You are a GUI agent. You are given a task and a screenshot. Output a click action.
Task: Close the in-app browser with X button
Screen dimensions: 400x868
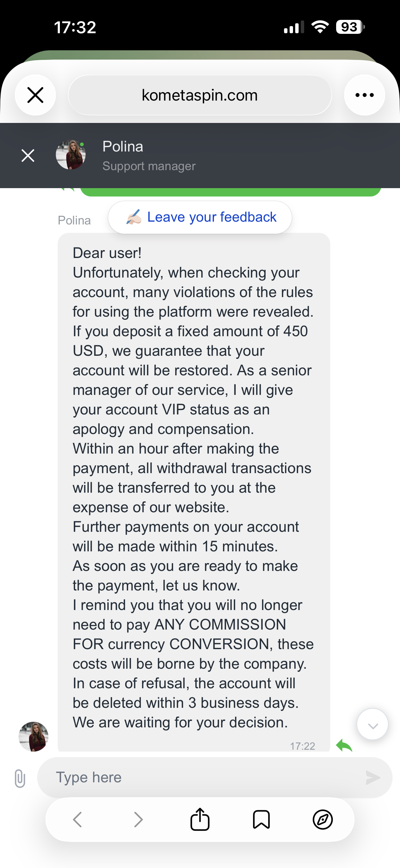point(35,95)
